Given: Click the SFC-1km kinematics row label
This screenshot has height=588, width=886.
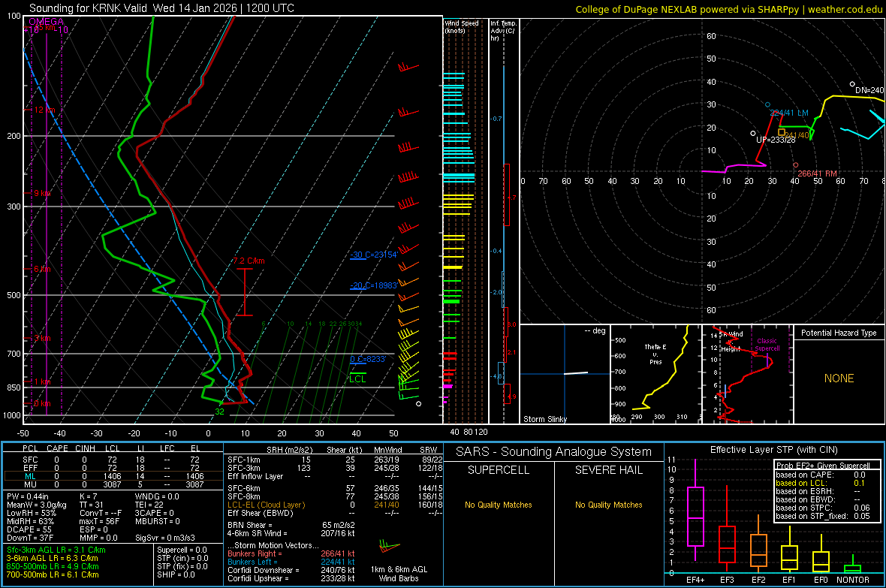Looking at the screenshot, I should pyautogui.click(x=243, y=460).
